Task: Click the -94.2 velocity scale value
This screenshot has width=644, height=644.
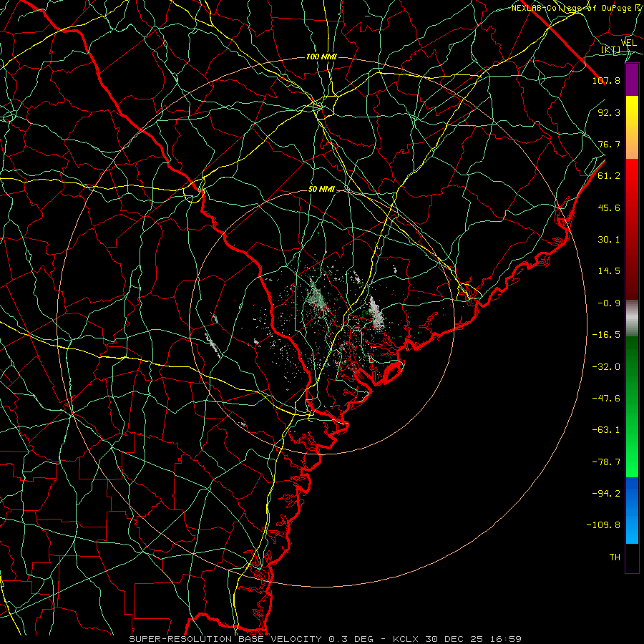Action: 606,493
